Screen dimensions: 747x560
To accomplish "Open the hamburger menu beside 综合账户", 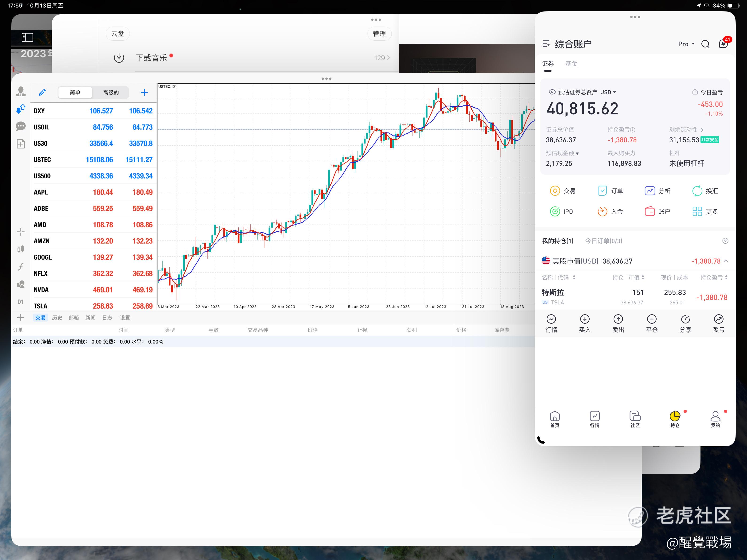I will 546,44.
